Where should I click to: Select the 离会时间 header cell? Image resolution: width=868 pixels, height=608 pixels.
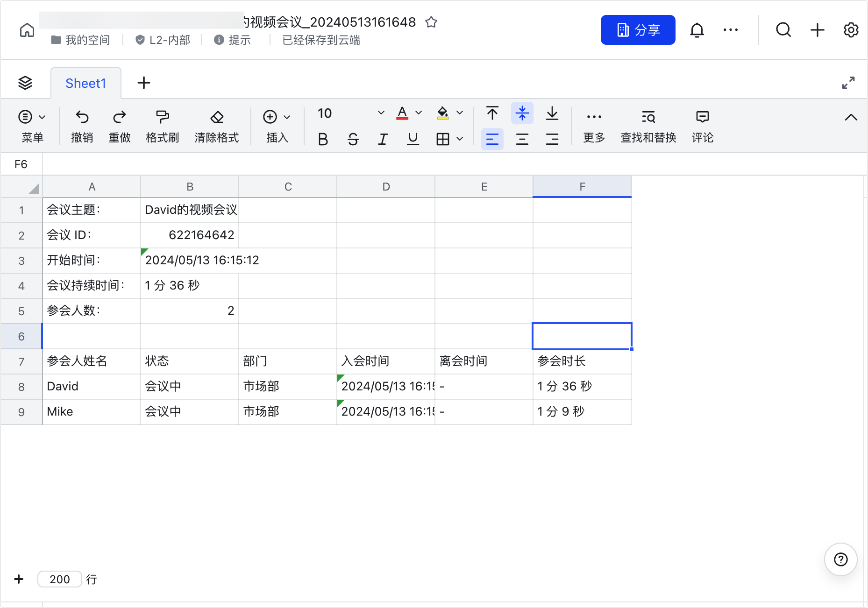point(484,361)
